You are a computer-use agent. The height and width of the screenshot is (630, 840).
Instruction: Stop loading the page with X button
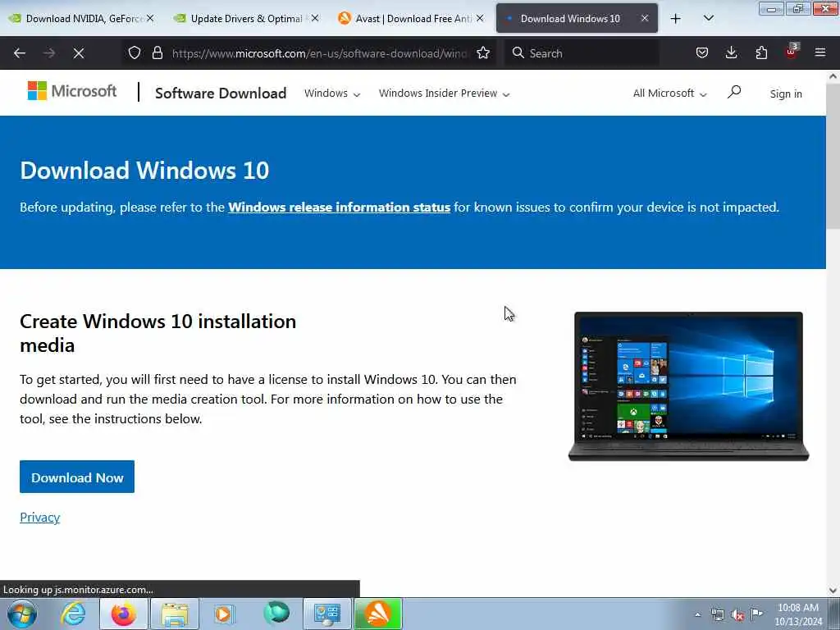78,53
